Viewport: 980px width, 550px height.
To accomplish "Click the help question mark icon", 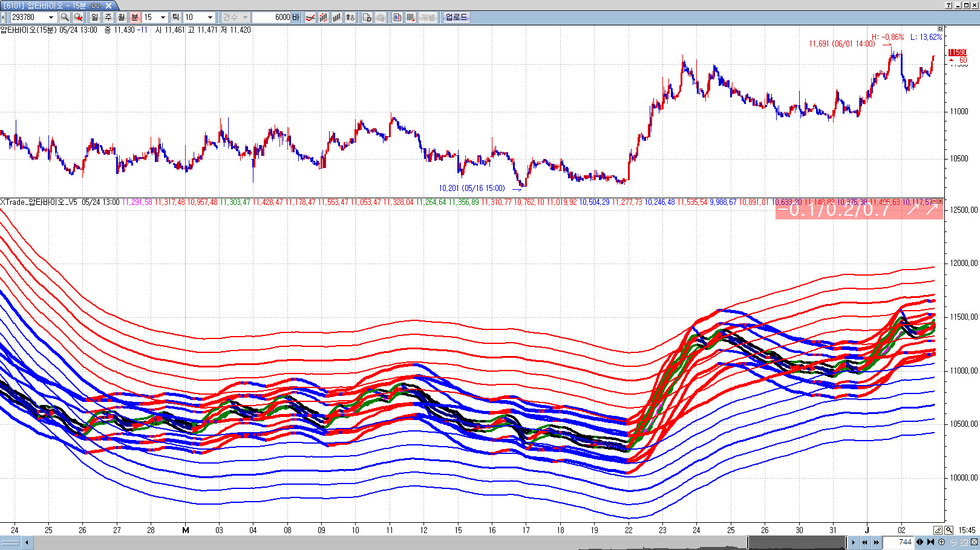I will (949, 5).
